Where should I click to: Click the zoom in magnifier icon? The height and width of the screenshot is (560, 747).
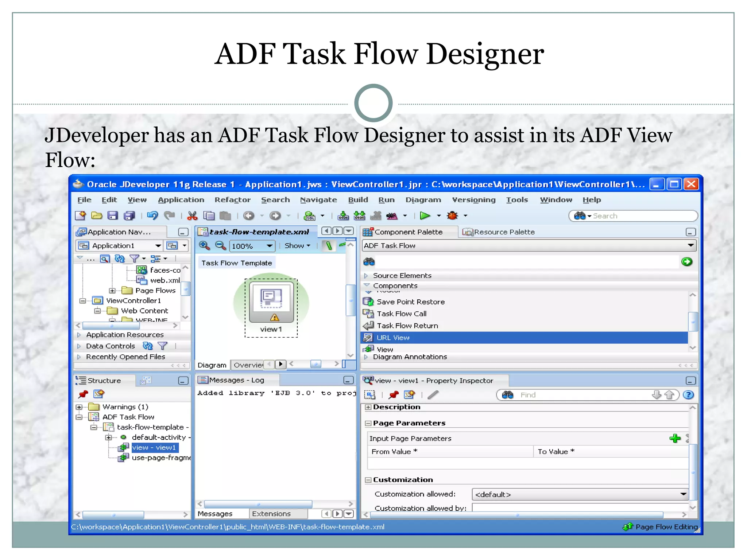pos(204,246)
